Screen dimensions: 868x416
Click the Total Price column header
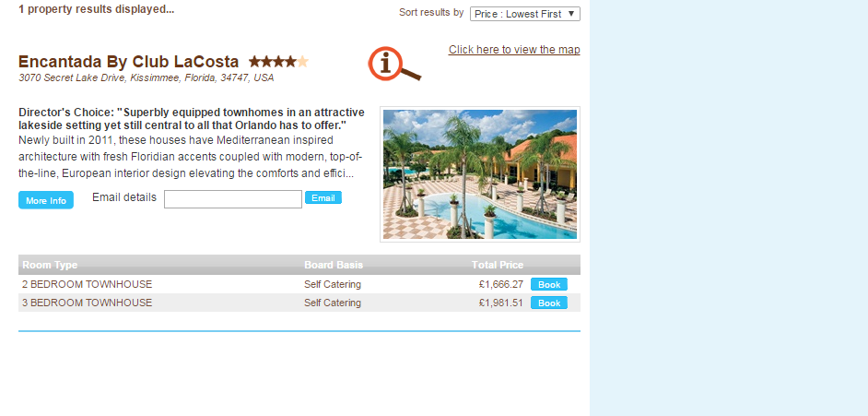click(x=498, y=265)
